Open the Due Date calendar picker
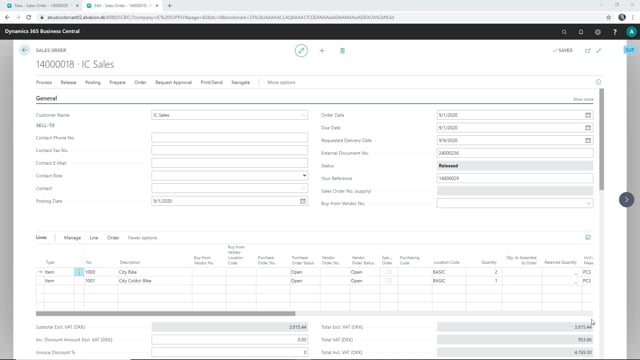Screen dimensions: 640x360 point(588,128)
